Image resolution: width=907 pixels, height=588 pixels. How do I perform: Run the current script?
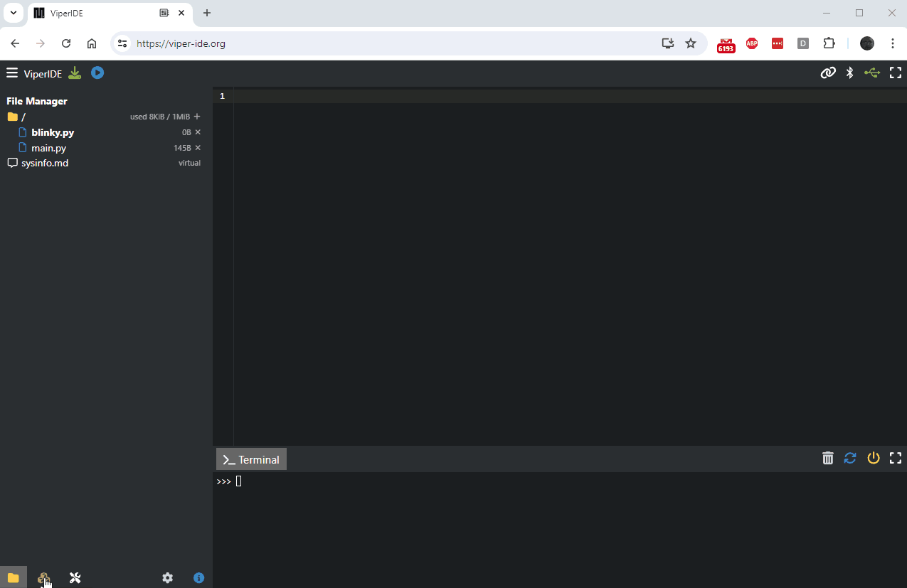click(x=97, y=72)
